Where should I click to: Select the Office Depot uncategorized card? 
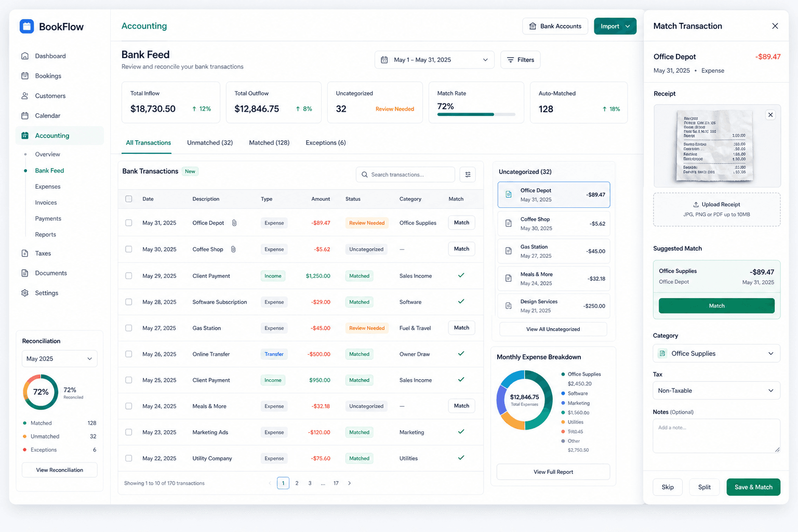click(554, 195)
